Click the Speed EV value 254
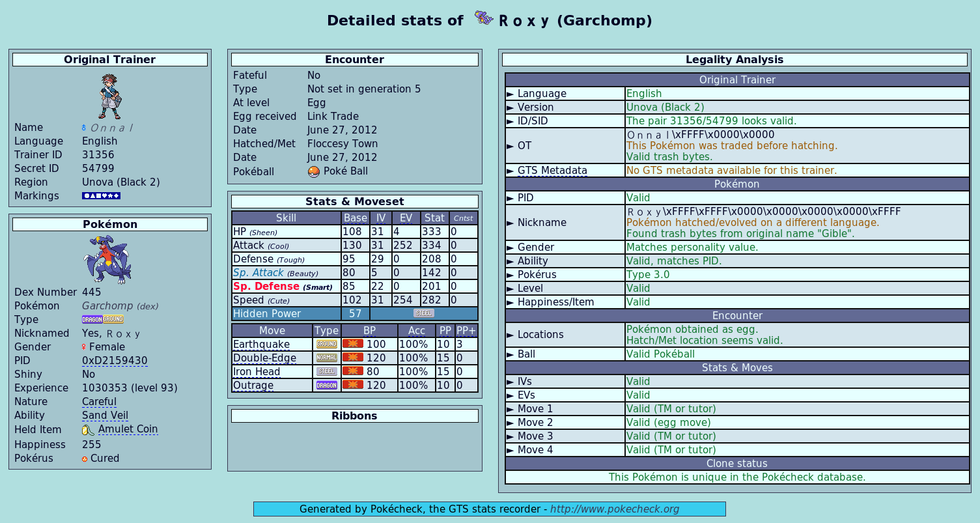This screenshot has width=980, height=523. (402, 300)
